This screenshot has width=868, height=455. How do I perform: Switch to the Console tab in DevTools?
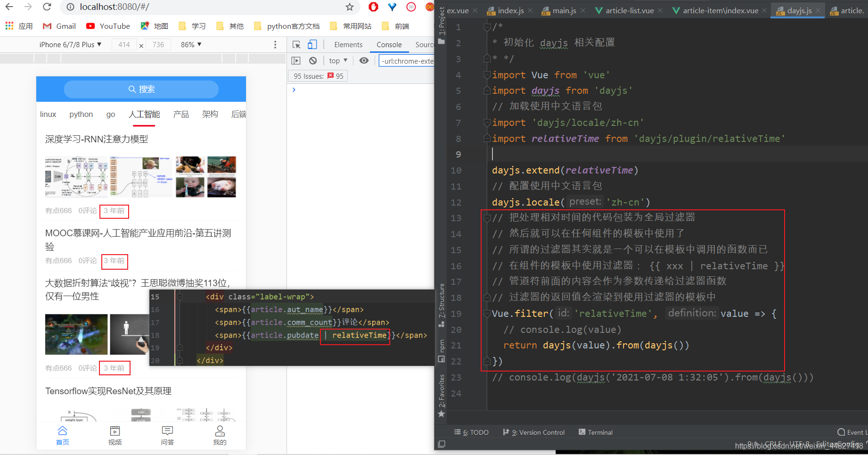pyautogui.click(x=389, y=45)
